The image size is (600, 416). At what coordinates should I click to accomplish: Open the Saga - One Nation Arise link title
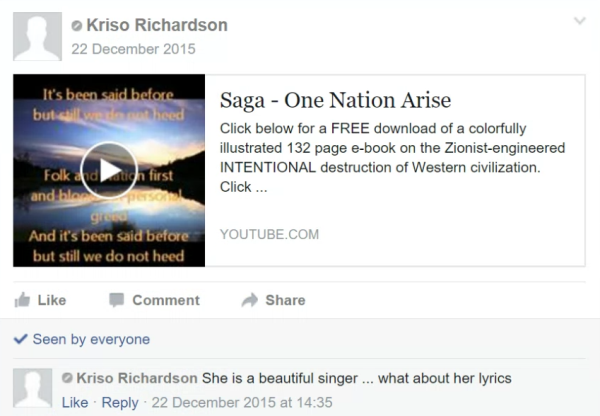click(x=335, y=100)
